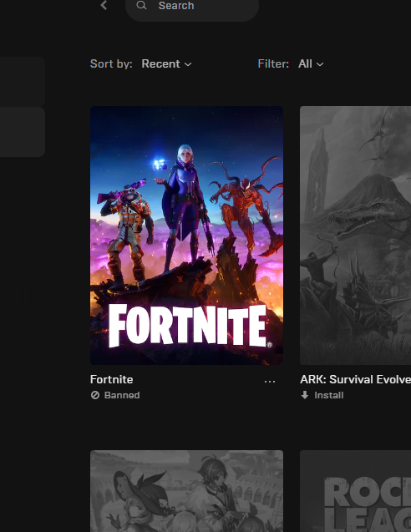Open the Filter All dropdown
Screen dimensions: 411x532
click(x=311, y=63)
